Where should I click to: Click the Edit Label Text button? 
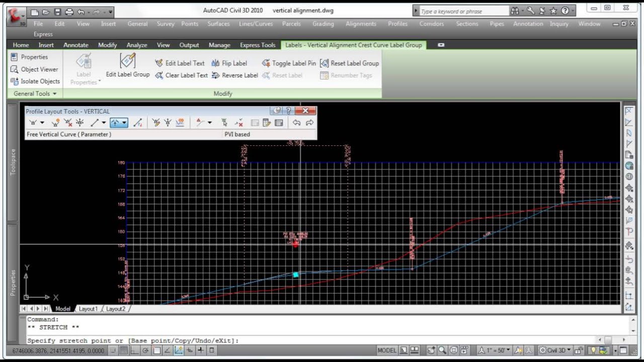click(180, 63)
